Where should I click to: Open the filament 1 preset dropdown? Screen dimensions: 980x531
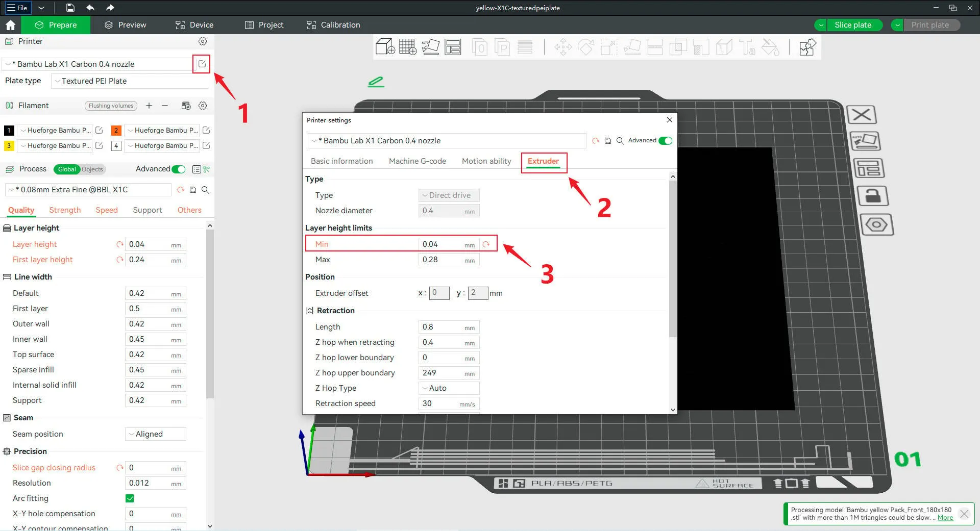[x=55, y=130]
